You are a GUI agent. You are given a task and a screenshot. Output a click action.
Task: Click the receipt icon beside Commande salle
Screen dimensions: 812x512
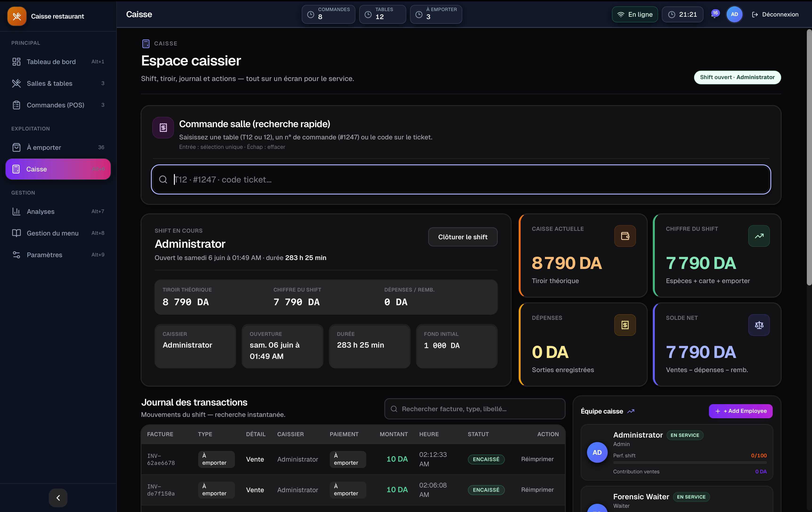tap(163, 128)
